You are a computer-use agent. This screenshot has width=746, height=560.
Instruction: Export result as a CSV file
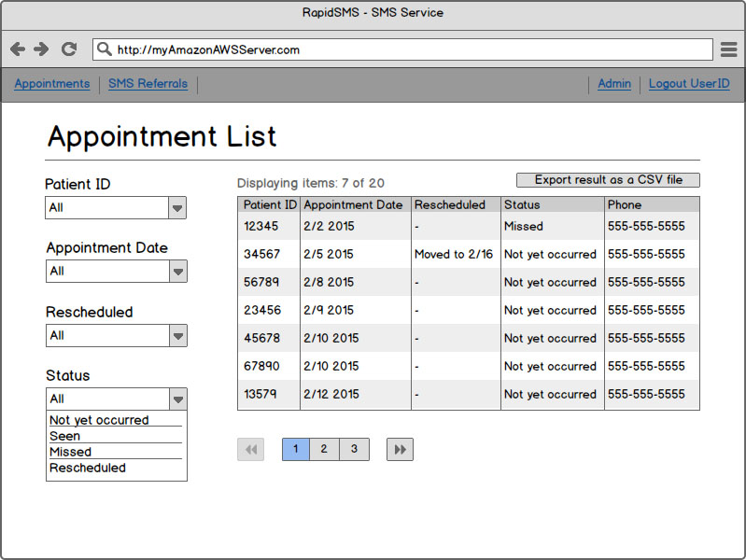pos(608,180)
